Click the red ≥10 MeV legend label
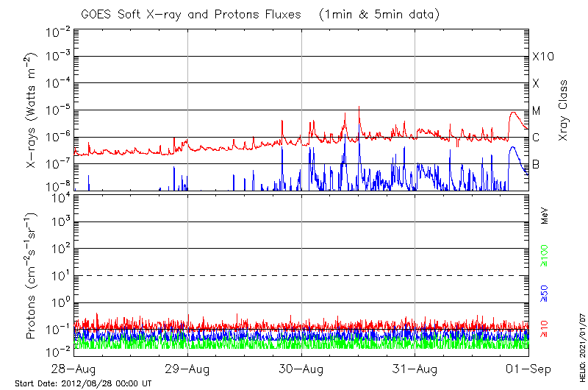 point(545,329)
